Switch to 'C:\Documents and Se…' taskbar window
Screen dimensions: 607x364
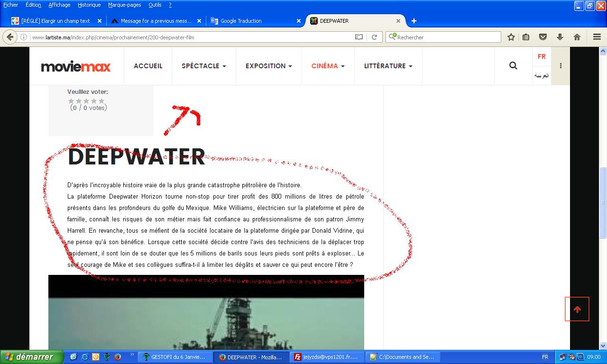402,357
